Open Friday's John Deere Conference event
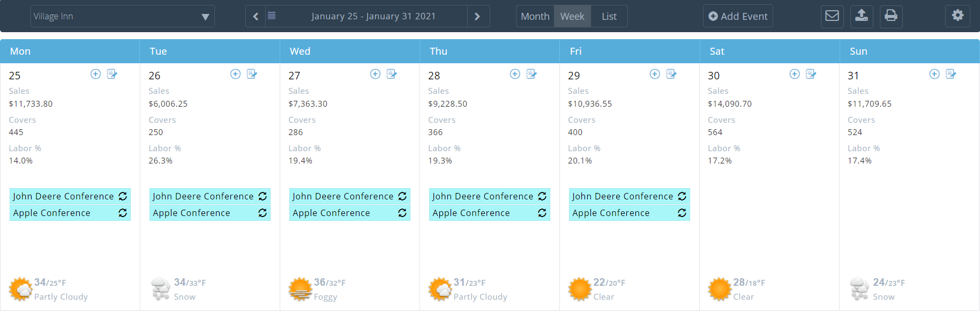Viewport: 980px width, 312px height. click(x=622, y=196)
